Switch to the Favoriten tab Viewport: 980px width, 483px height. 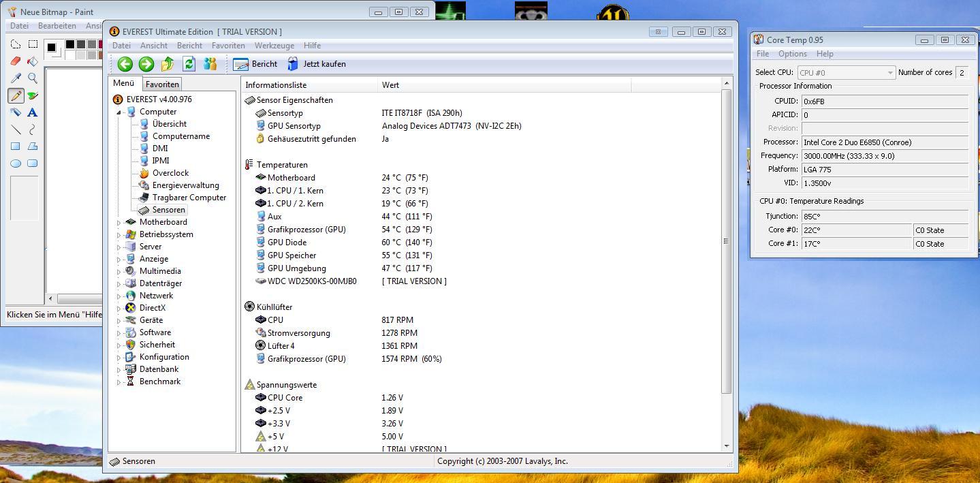pos(162,84)
